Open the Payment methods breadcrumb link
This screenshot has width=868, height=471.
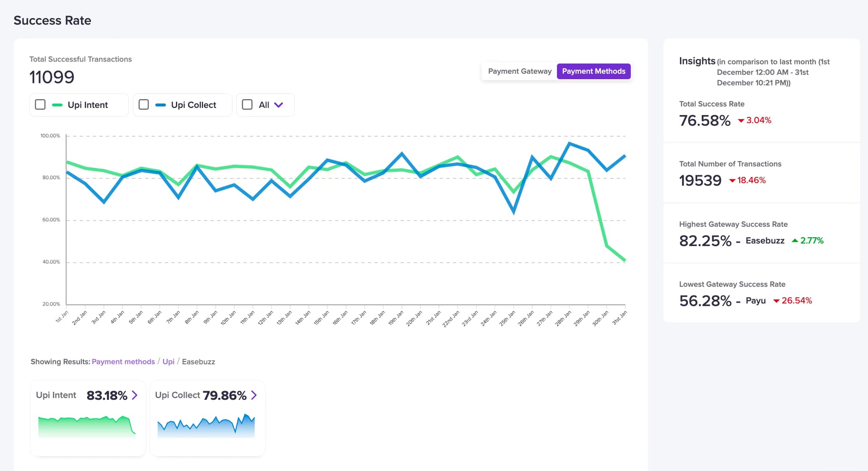click(123, 361)
